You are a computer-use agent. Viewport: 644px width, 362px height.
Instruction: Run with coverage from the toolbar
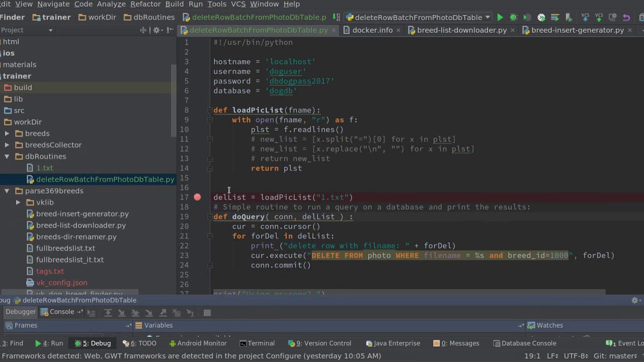(x=527, y=18)
